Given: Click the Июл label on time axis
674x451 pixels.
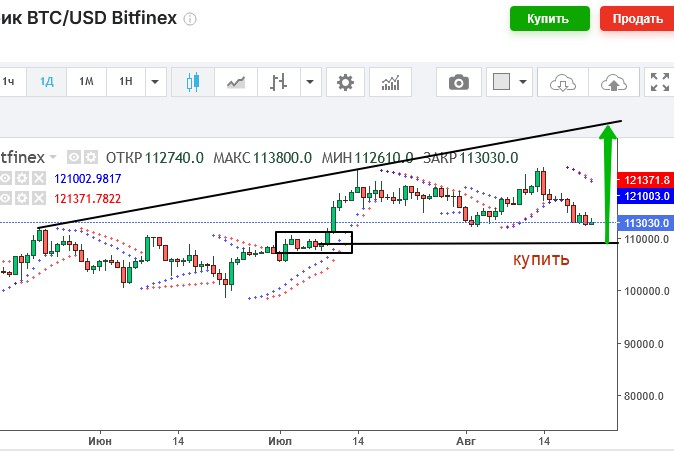Looking at the screenshot, I should point(280,441).
